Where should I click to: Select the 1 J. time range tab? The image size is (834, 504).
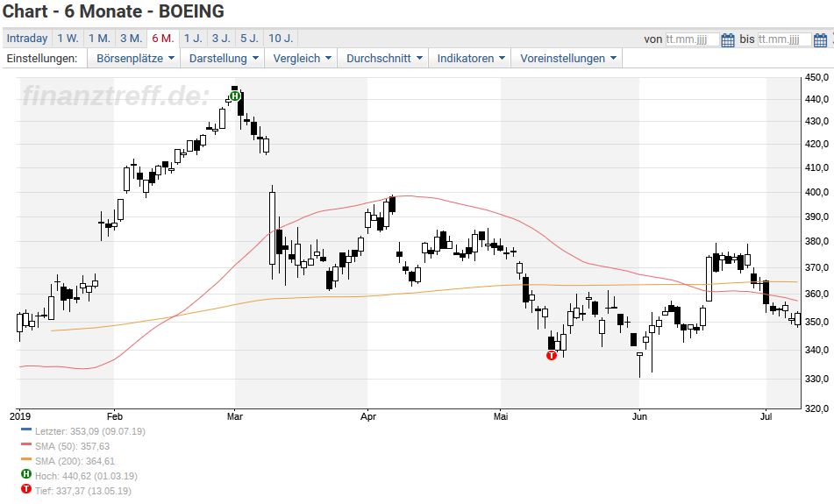[193, 39]
